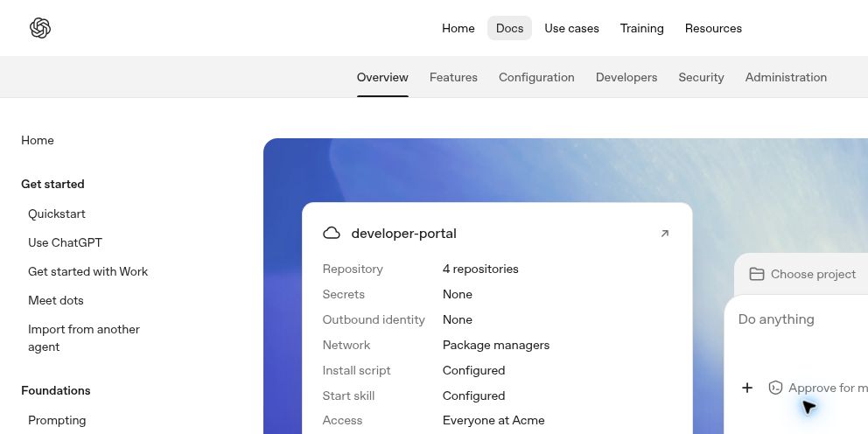Open Get started with Work link
This screenshot has height=434, width=868.
pyautogui.click(x=88, y=271)
